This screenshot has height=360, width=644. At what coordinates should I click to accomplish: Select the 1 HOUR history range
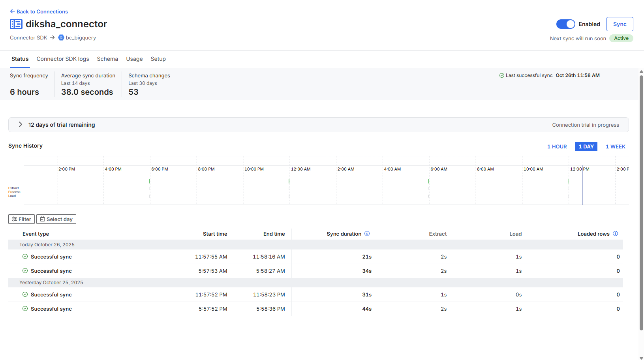(x=557, y=146)
